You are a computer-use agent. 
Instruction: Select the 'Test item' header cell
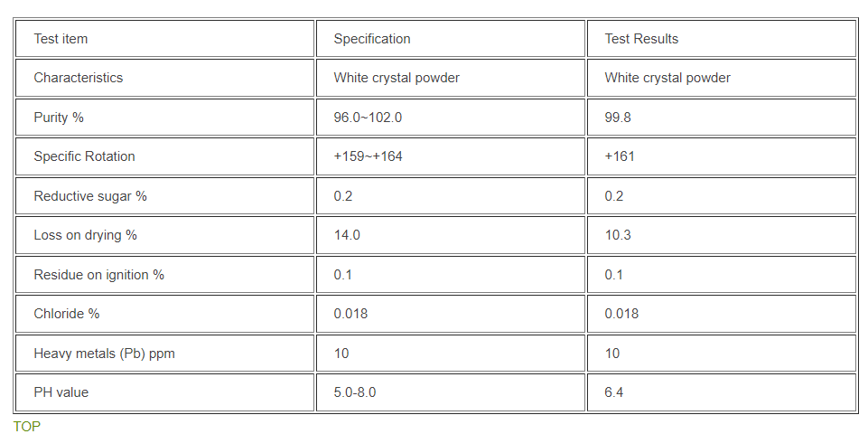tap(61, 39)
